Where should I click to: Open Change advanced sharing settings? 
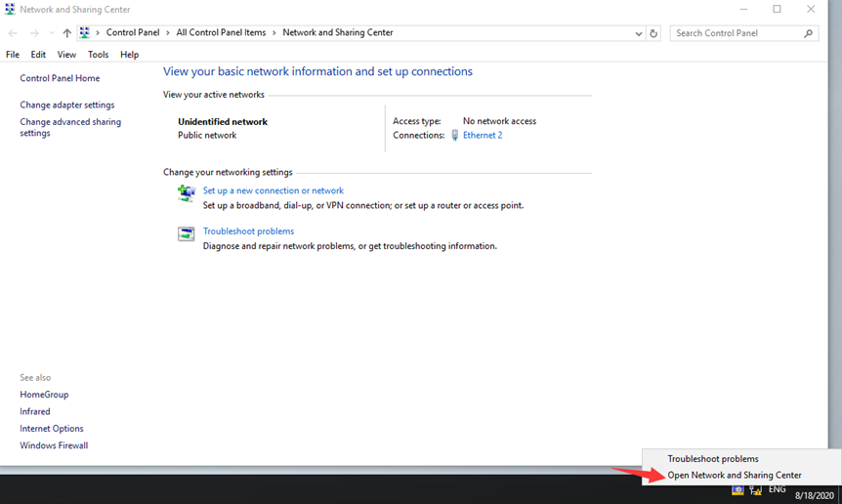[x=70, y=128]
